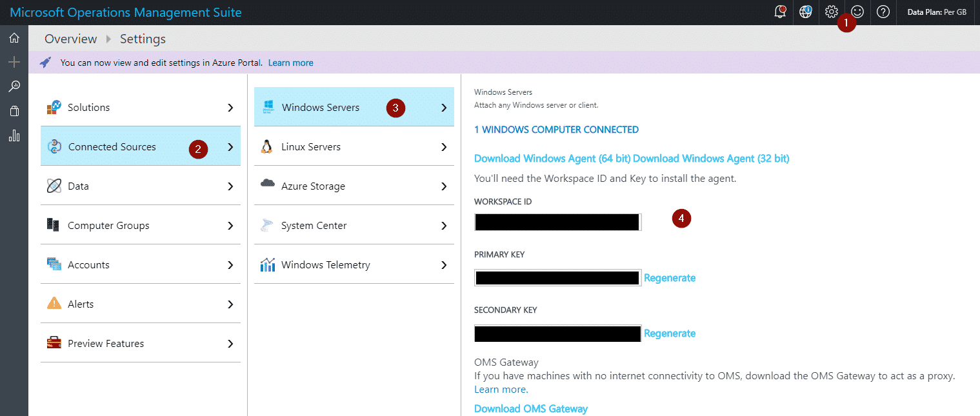The image size is (980, 416).
Task: Regenerate the secondary key
Action: click(670, 333)
